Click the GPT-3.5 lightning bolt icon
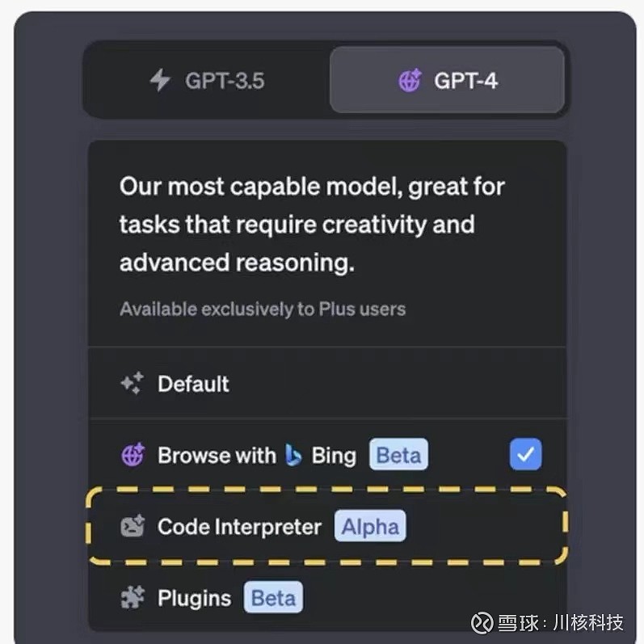 pyautogui.click(x=160, y=81)
